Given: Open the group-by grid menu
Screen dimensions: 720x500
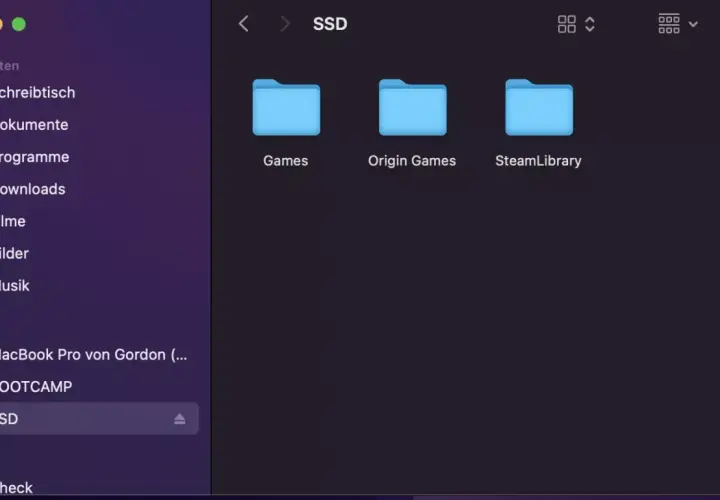Looking at the screenshot, I should pos(678,24).
